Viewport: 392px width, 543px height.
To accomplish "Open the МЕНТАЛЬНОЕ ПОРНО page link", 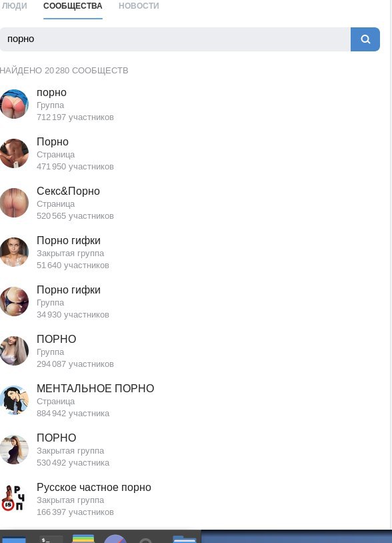I will coord(95,388).
